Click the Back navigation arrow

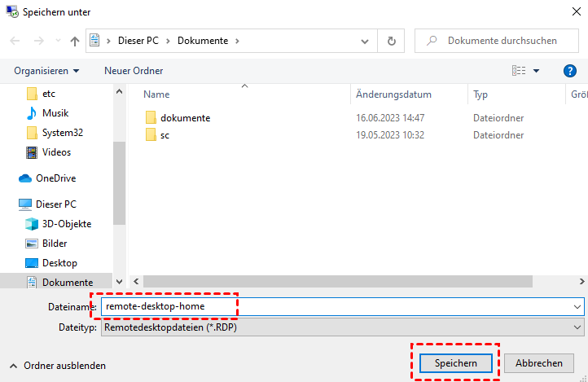pos(15,41)
